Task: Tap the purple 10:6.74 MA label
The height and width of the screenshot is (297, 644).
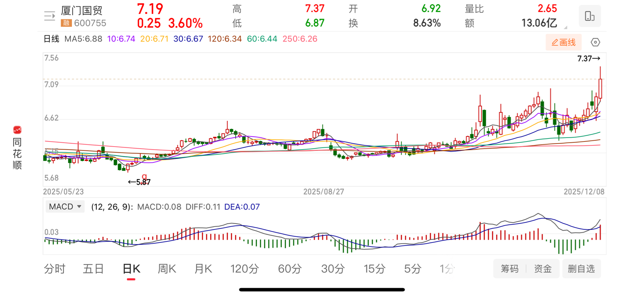Action: click(x=121, y=39)
